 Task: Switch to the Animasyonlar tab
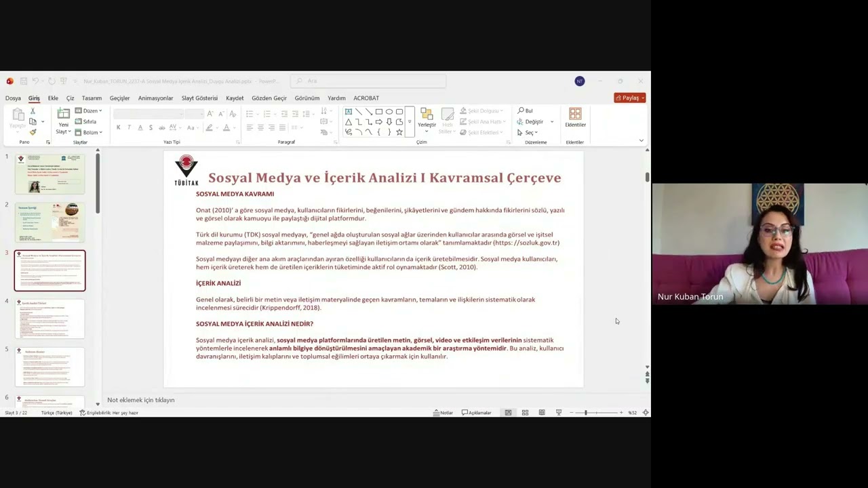(155, 98)
